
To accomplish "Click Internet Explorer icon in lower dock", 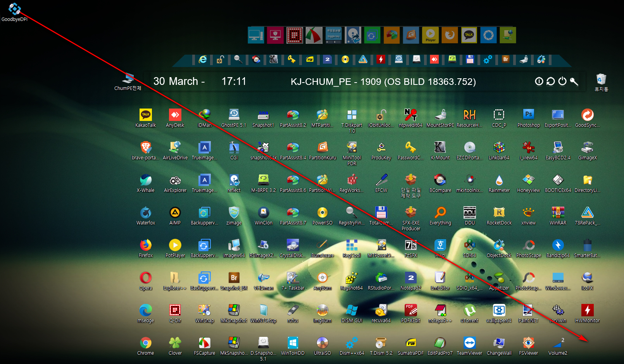I will (x=203, y=59).
